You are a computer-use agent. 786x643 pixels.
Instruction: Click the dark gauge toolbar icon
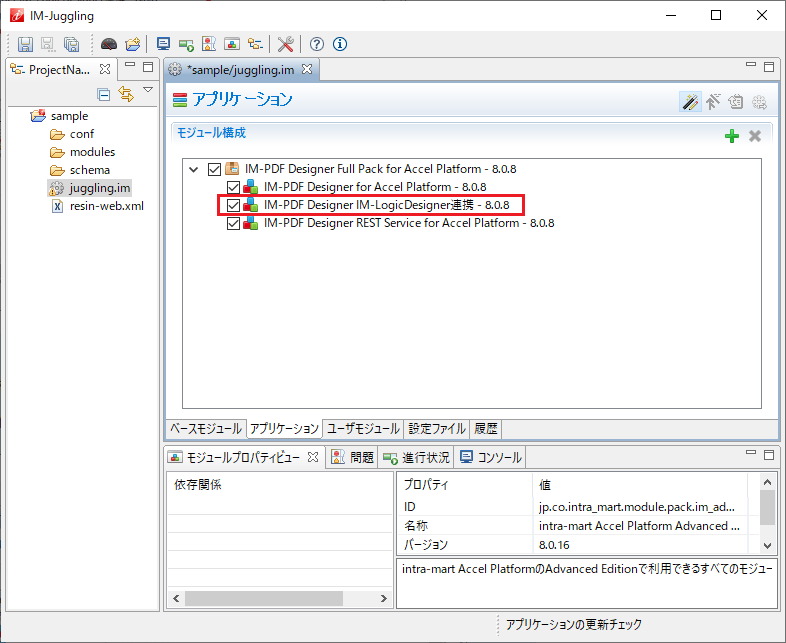tap(109, 44)
